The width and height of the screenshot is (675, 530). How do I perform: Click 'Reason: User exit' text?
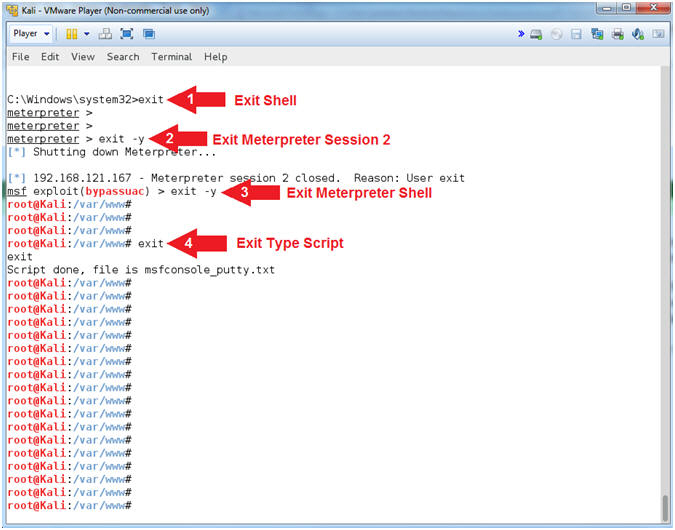pyautogui.click(x=409, y=178)
